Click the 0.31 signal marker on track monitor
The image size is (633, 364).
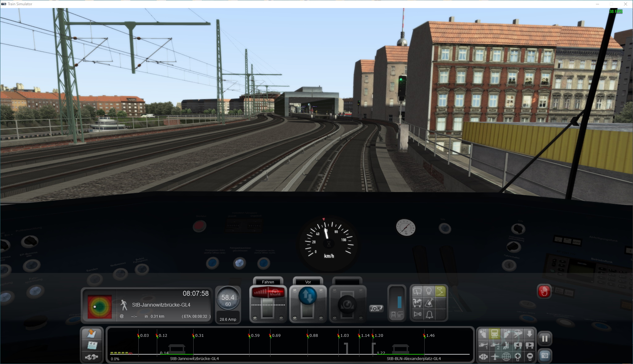point(194,336)
